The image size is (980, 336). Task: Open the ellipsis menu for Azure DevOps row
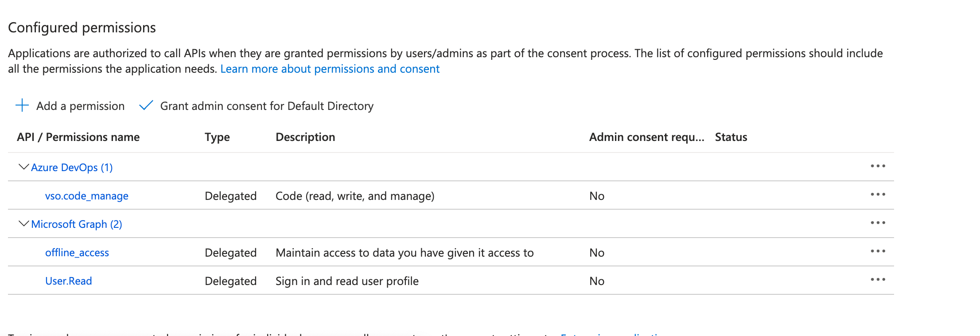878,166
